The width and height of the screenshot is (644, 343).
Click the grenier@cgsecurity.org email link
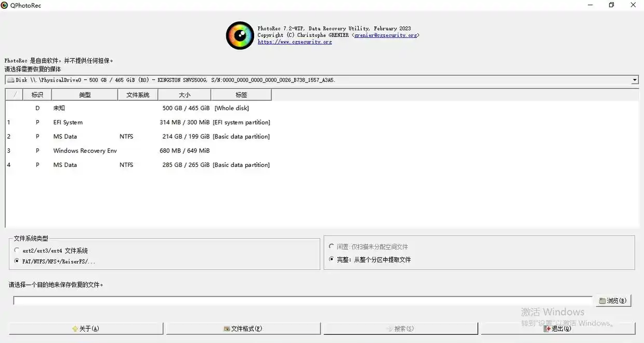(x=386, y=35)
